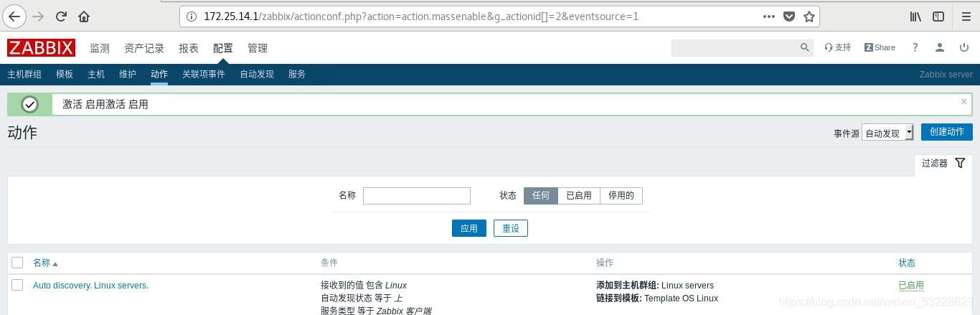The width and height of the screenshot is (980, 315).
Task: Go to 自动发现 submenu
Action: click(257, 75)
